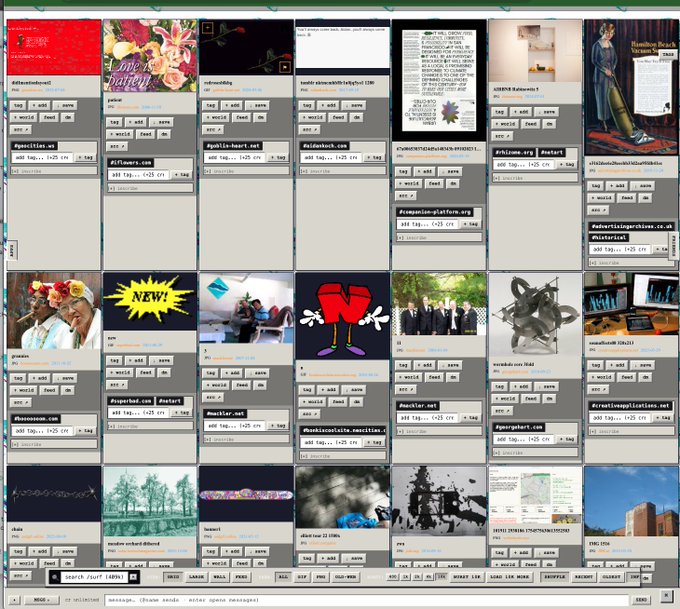Sort items by OLDEST
Image resolution: width=680 pixels, height=609 pixels.
click(x=611, y=577)
